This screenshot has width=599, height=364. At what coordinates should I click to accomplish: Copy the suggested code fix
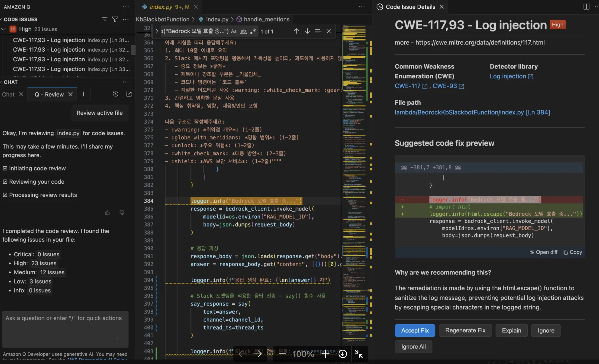573,252
